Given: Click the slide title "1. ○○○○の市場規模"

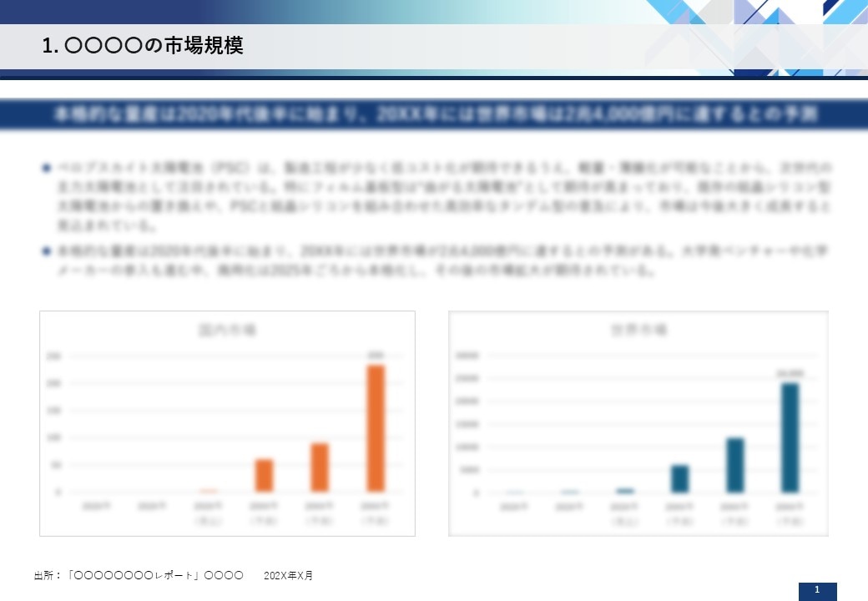Looking at the screenshot, I should (x=143, y=46).
